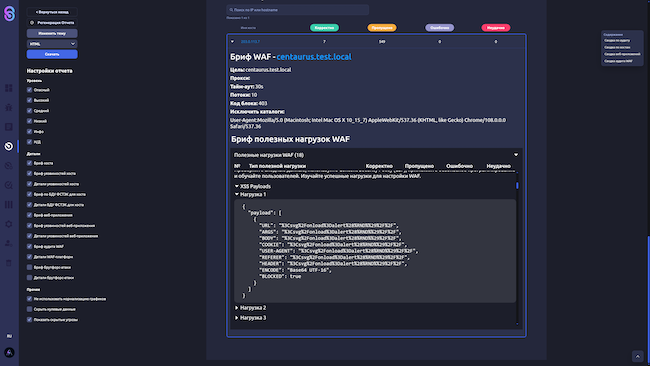Viewport: 650px width, 366px height.
Task: Go to Сводка аудита WAF contents link
Action: coord(618,61)
